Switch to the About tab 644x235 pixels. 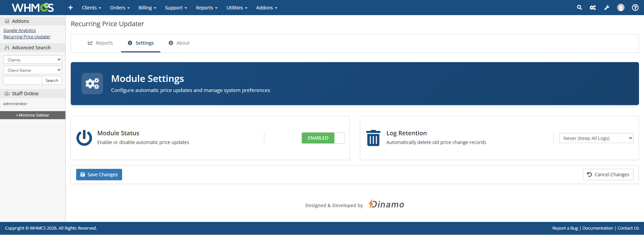(179, 43)
